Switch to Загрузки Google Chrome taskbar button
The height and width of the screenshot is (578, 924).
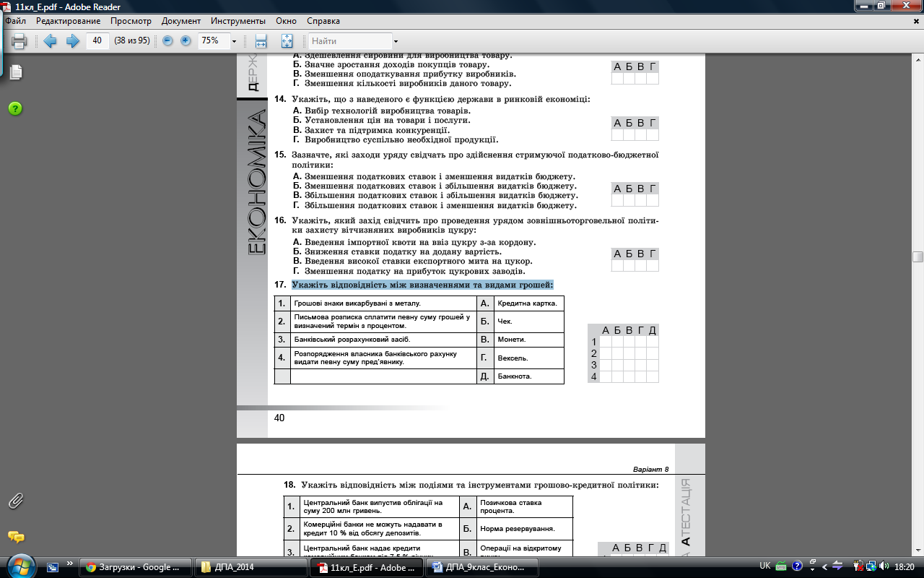(x=135, y=567)
